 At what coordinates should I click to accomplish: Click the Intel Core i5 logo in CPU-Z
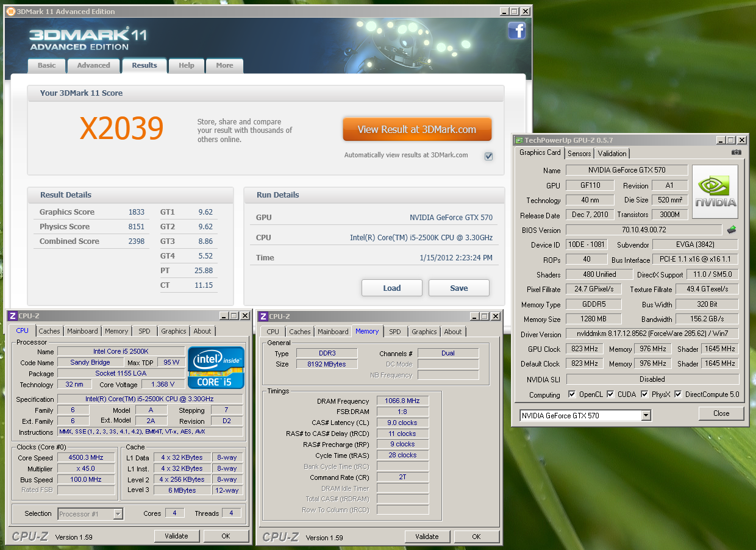click(x=216, y=368)
